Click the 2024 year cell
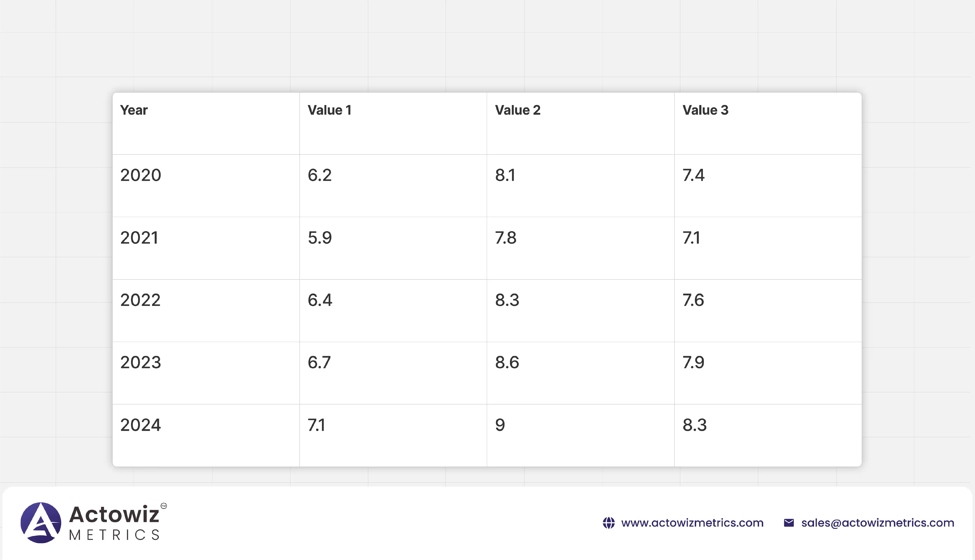 point(140,425)
